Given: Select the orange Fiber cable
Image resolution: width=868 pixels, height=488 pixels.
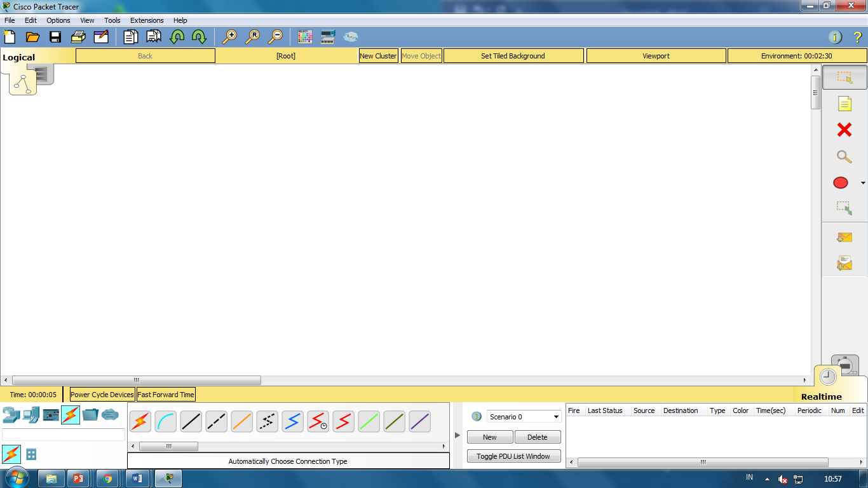Looking at the screenshot, I should pyautogui.click(x=242, y=421).
